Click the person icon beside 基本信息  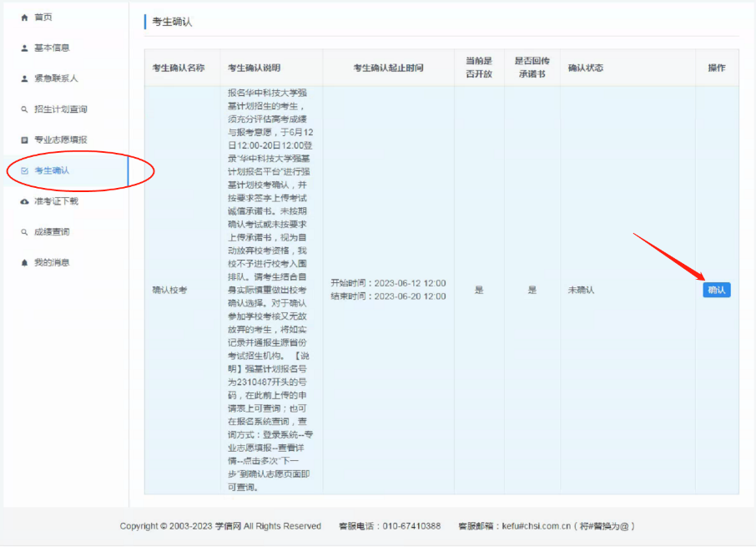click(x=24, y=48)
